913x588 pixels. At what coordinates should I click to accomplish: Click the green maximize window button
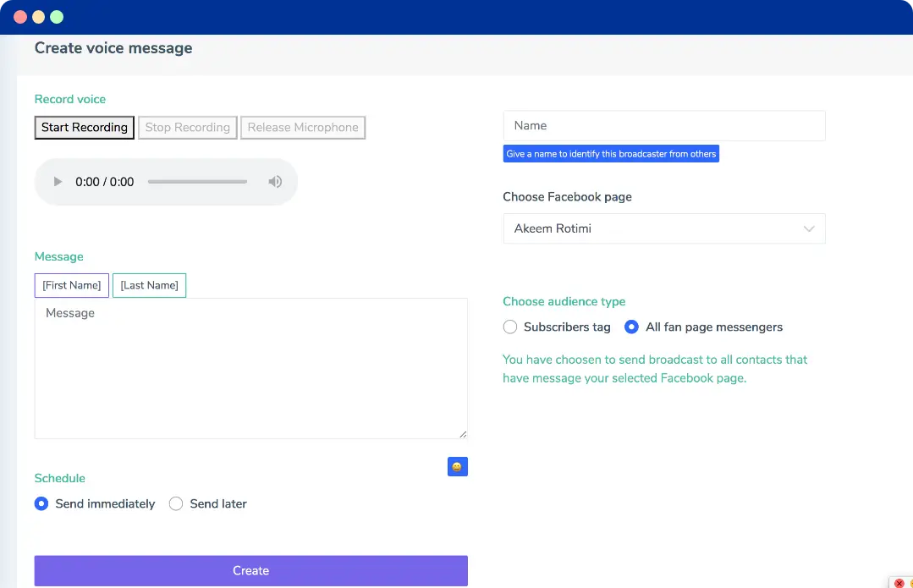click(x=57, y=17)
